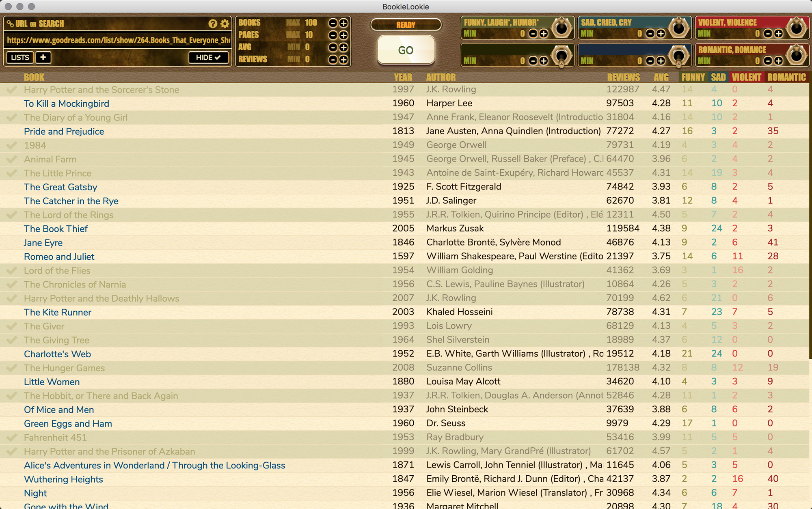Decrease BOOKS max with minus button
Image resolution: width=812 pixels, height=509 pixels.
(333, 23)
